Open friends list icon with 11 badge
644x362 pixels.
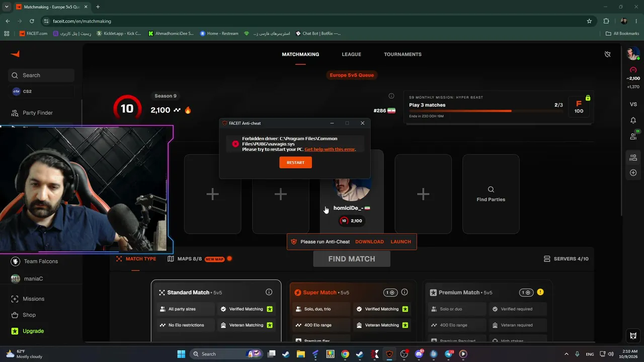(x=633, y=136)
